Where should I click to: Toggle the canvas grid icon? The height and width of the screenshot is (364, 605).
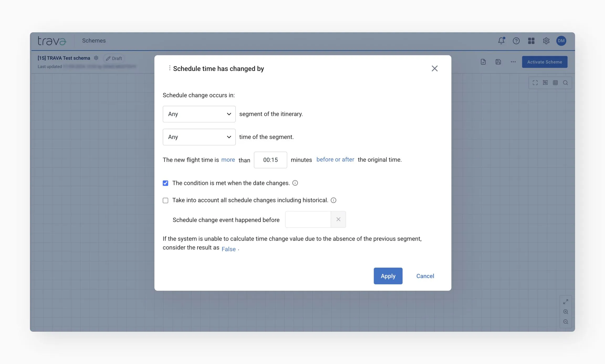point(555,83)
